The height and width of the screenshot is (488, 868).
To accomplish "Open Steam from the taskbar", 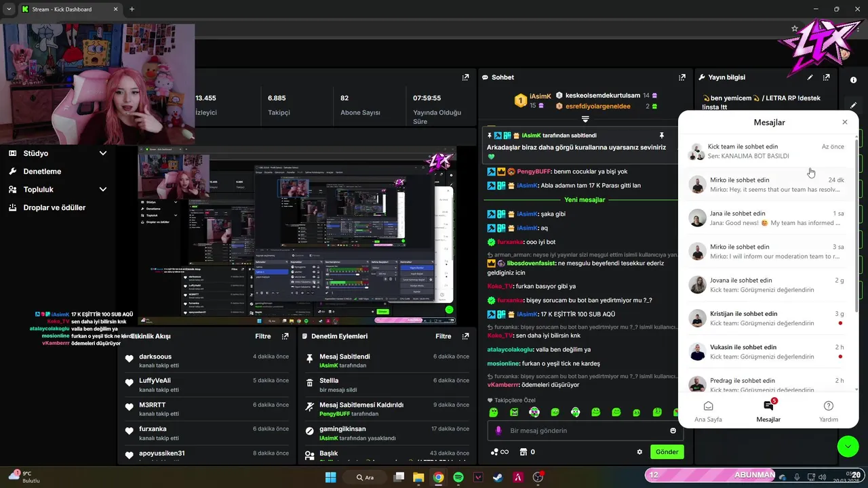I will [x=498, y=477].
